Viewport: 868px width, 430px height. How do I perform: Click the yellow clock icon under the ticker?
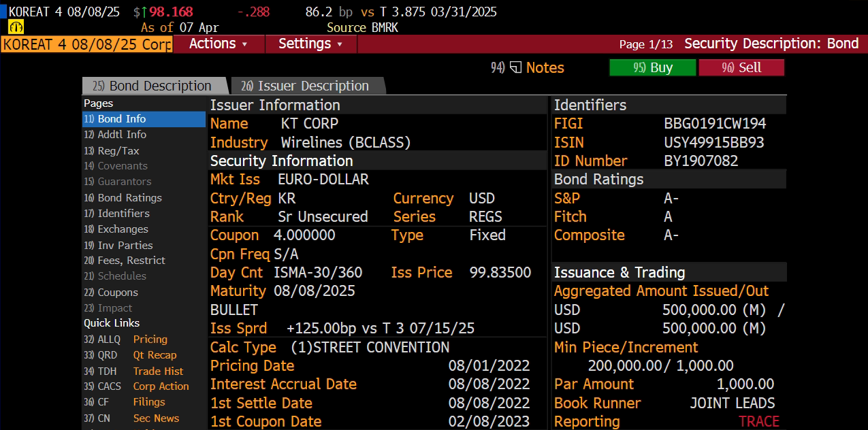[x=16, y=27]
